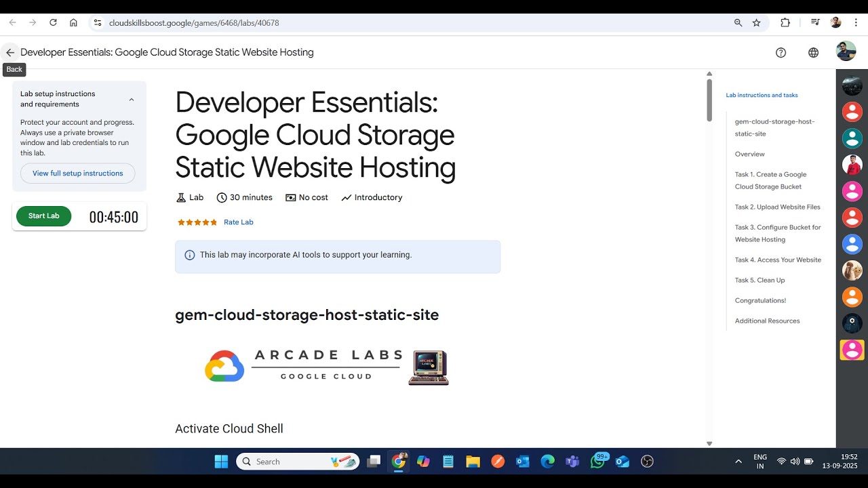Open the Windows Start menu
Screen dimensions: 868x488
221,462
